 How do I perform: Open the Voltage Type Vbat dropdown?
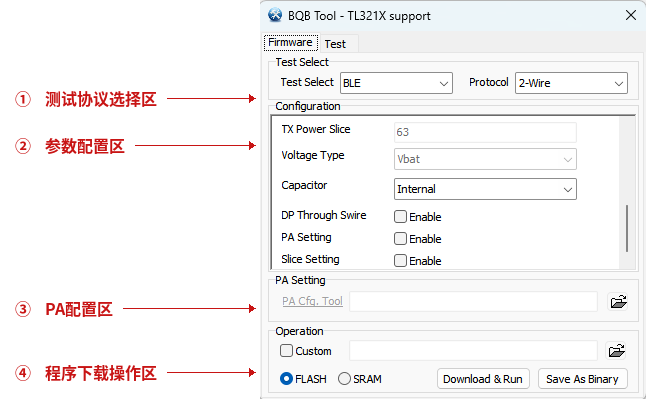(x=485, y=159)
